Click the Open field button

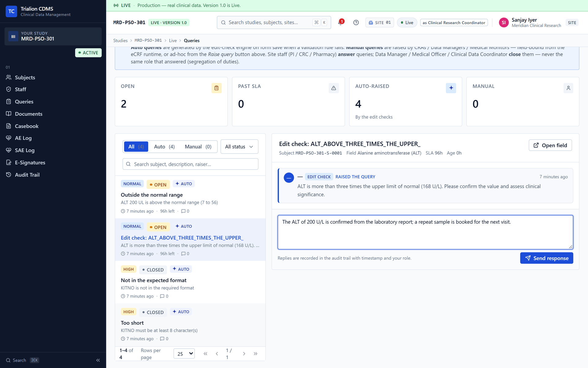pos(550,145)
